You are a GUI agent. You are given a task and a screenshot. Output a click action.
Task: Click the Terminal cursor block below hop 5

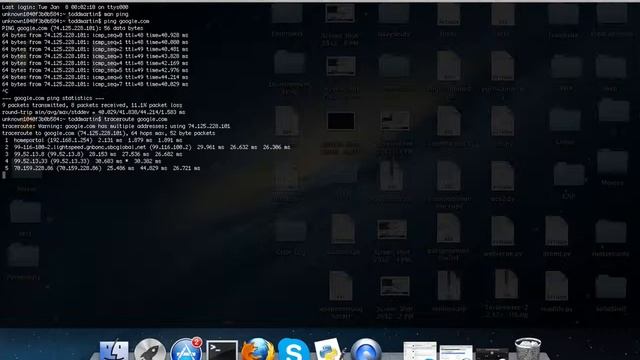point(4,175)
